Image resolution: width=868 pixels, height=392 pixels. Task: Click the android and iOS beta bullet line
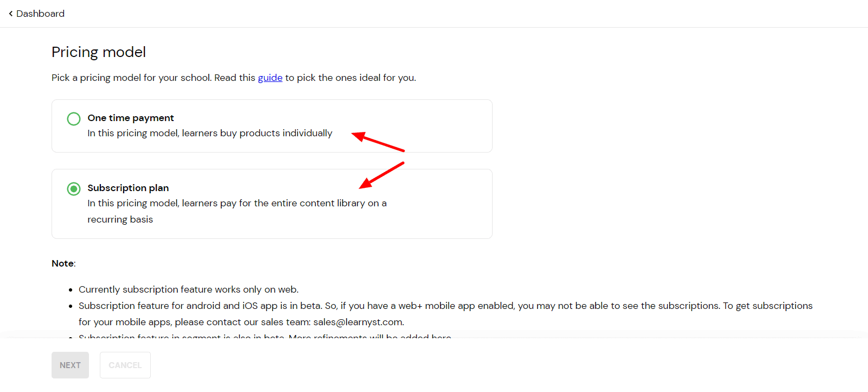(445, 306)
